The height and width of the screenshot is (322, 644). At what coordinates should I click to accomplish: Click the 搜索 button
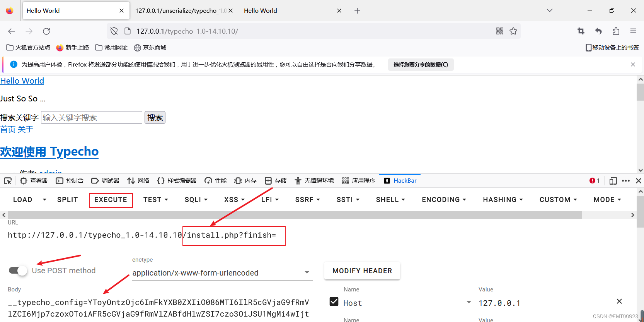coord(155,118)
